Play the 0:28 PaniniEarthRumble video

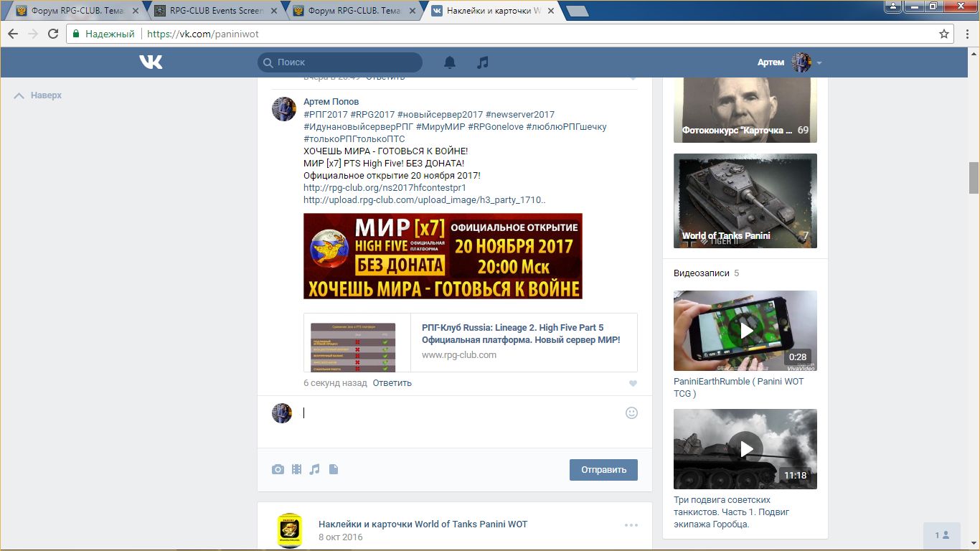(x=745, y=331)
